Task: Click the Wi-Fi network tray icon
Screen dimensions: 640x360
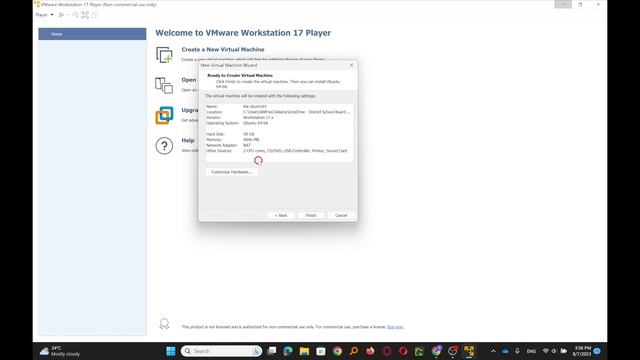Action: pos(546,351)
